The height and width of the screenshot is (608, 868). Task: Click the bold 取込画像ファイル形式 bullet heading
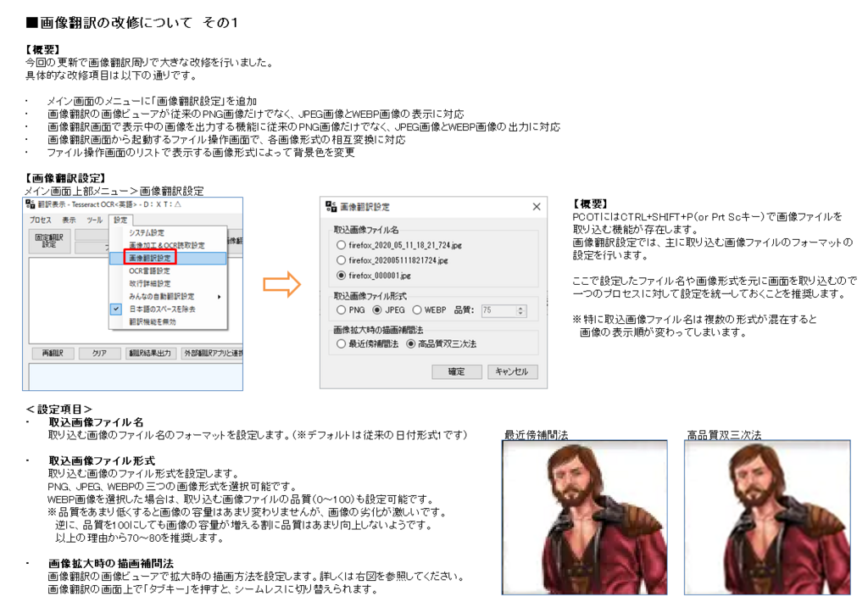[x=102, y=460]
